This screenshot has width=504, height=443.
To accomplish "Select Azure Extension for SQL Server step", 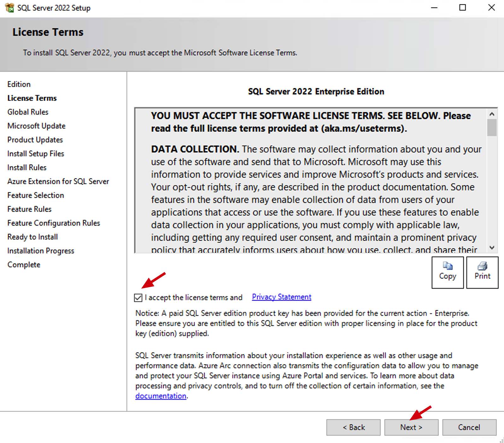I will (x=58, y=181).
